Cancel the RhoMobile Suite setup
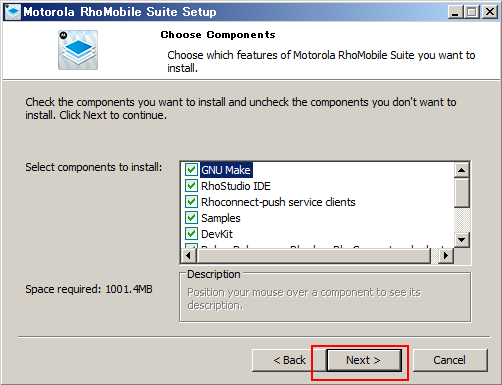502x385 pixels. [450, 360]
